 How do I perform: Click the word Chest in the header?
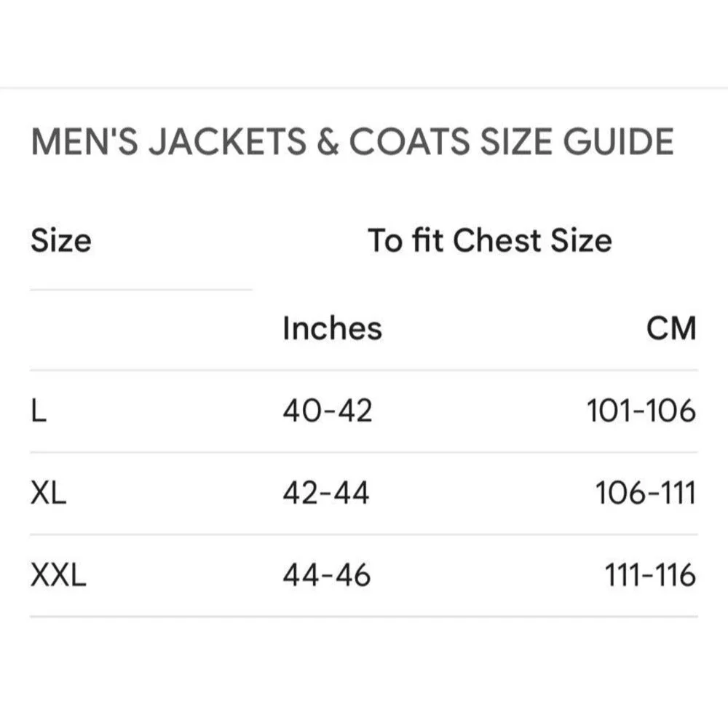coord(496,240)
